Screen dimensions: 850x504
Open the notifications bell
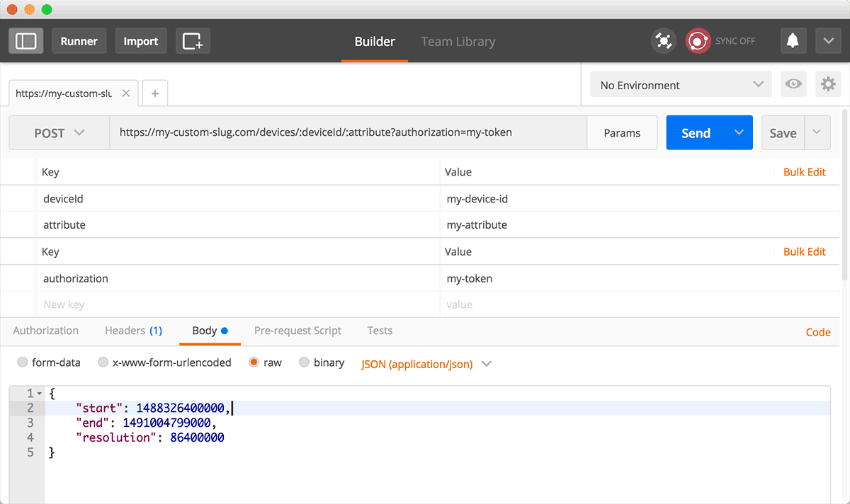pos(793,41)
